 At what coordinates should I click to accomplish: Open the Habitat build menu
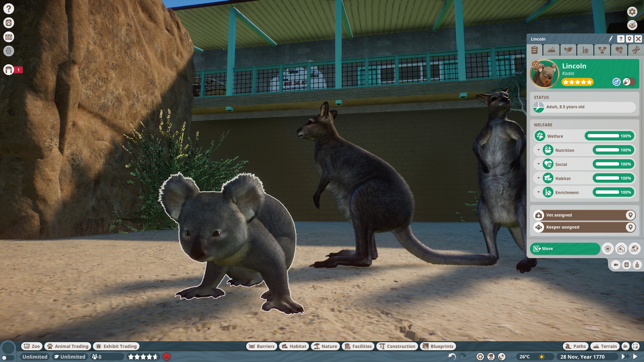294,346
